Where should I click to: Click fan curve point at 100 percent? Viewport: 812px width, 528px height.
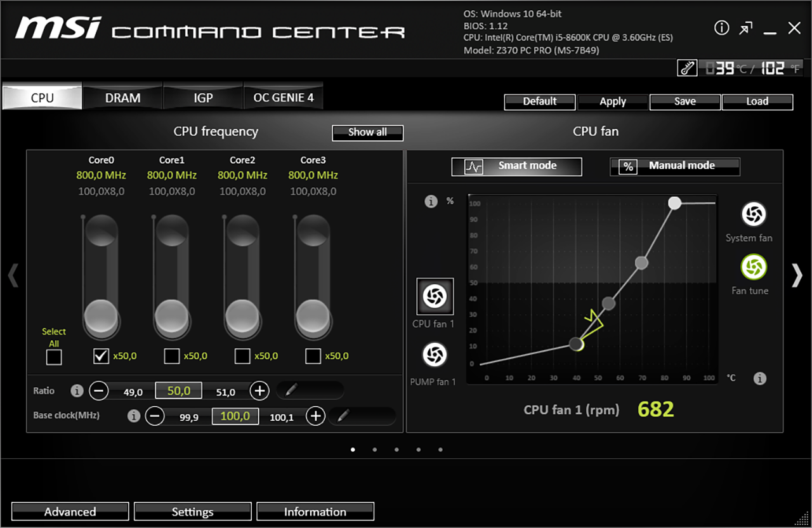pos(675,202)
